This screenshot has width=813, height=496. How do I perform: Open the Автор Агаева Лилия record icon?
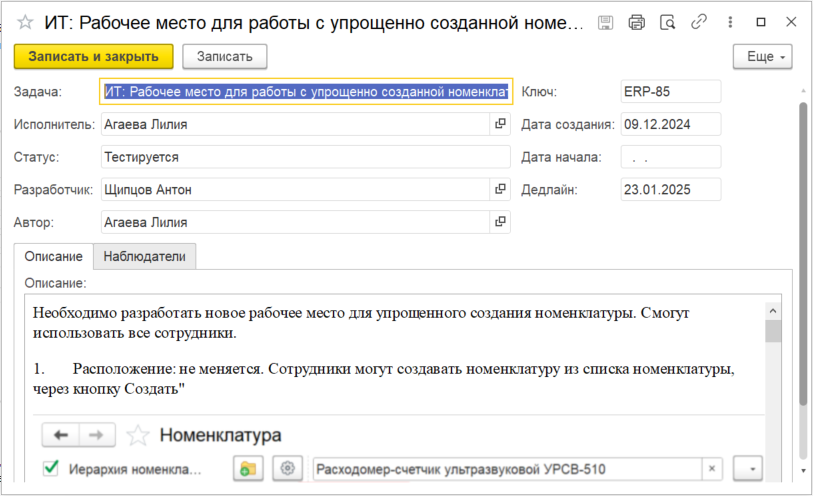pos(500,222)
